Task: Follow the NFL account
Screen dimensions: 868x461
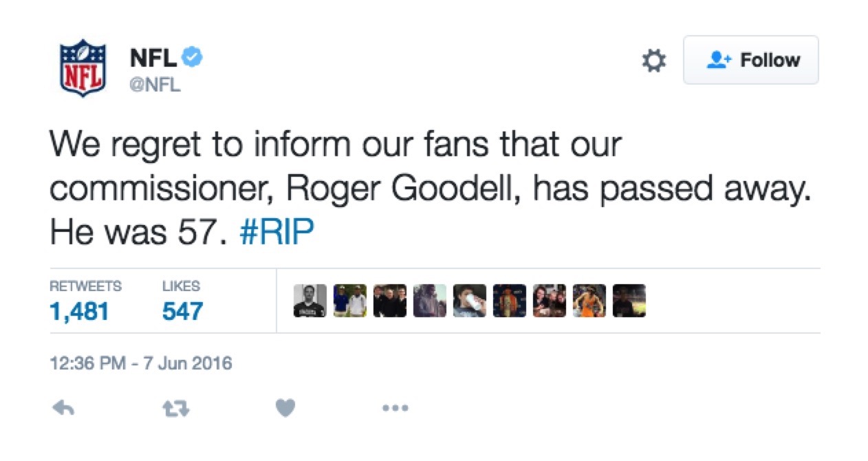Action: pos(751,60)
